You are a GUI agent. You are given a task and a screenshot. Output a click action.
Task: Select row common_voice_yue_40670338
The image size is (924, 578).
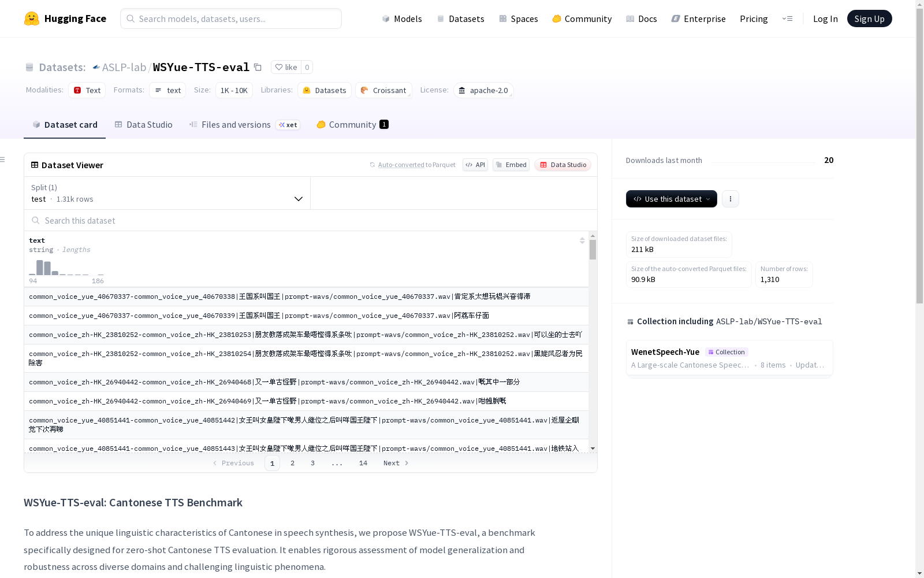click(x=306, y=297)
